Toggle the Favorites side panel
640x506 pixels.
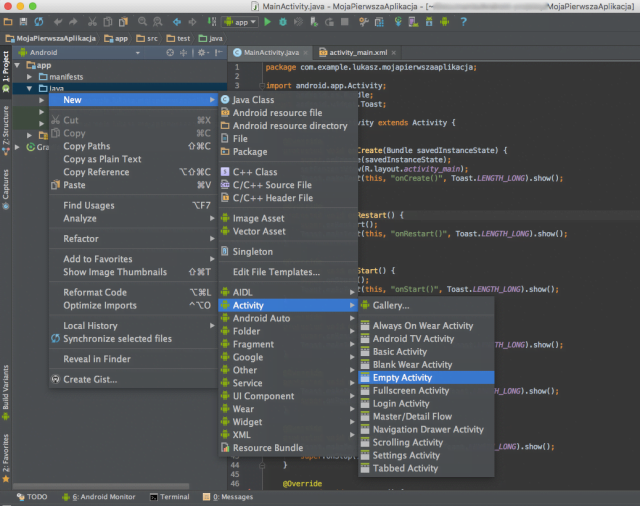click(6, 456)
